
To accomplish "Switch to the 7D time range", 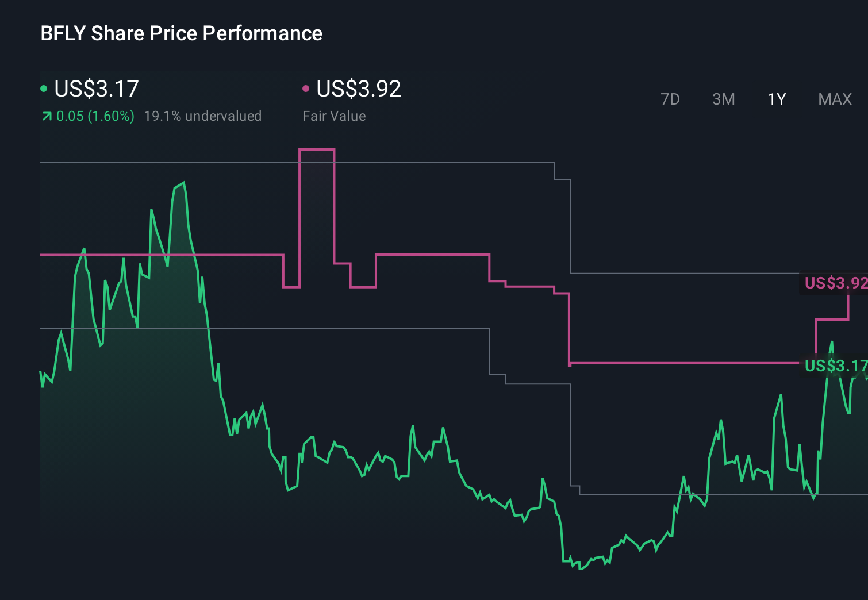I will [x=670, y=99].
